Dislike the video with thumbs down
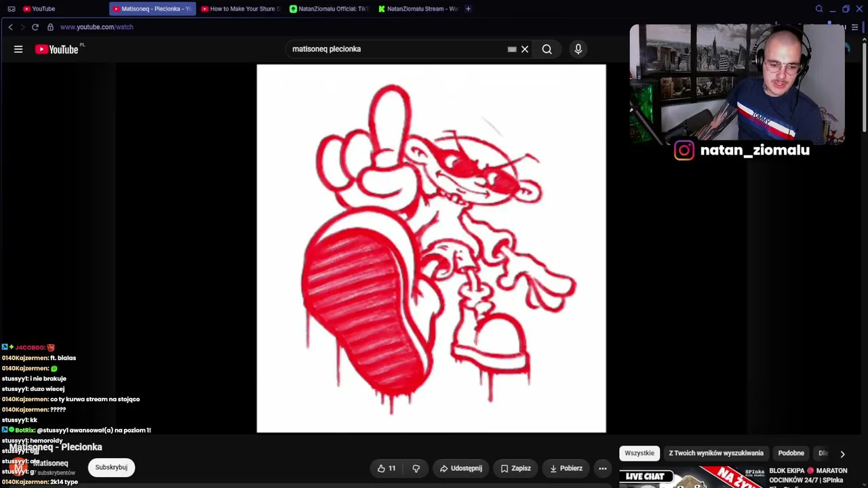The width and height of the screenshot is (868, 488). 416,468
